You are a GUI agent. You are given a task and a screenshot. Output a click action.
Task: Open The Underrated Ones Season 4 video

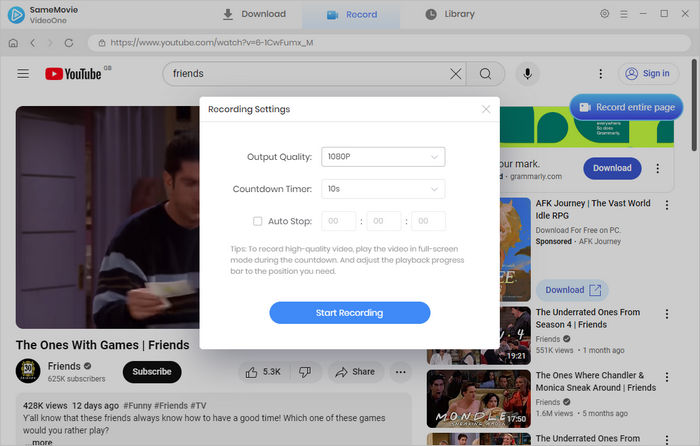pos(588,318)
